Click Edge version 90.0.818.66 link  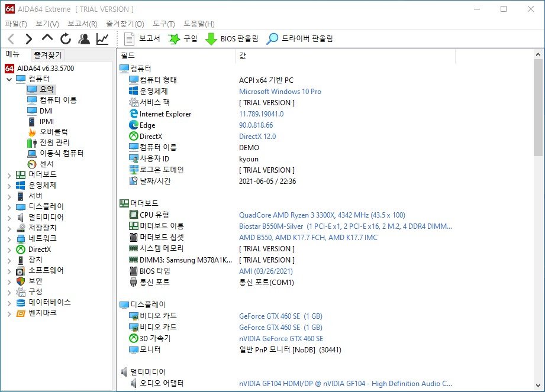click(256, 125)
